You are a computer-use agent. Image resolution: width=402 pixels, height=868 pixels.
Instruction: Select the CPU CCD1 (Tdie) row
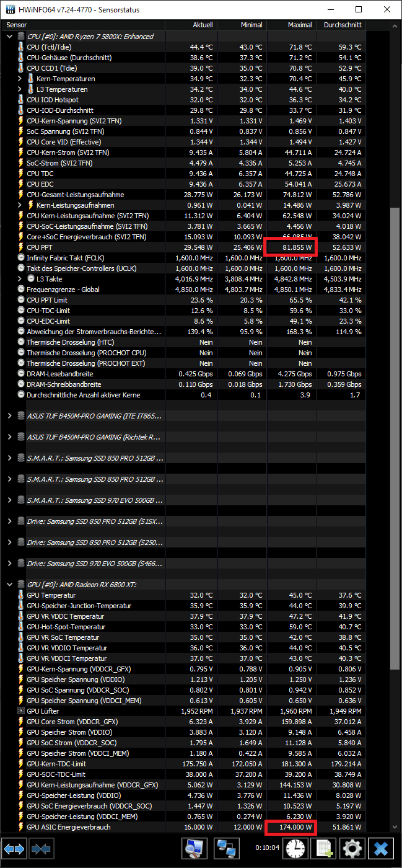tap(185, 68)
